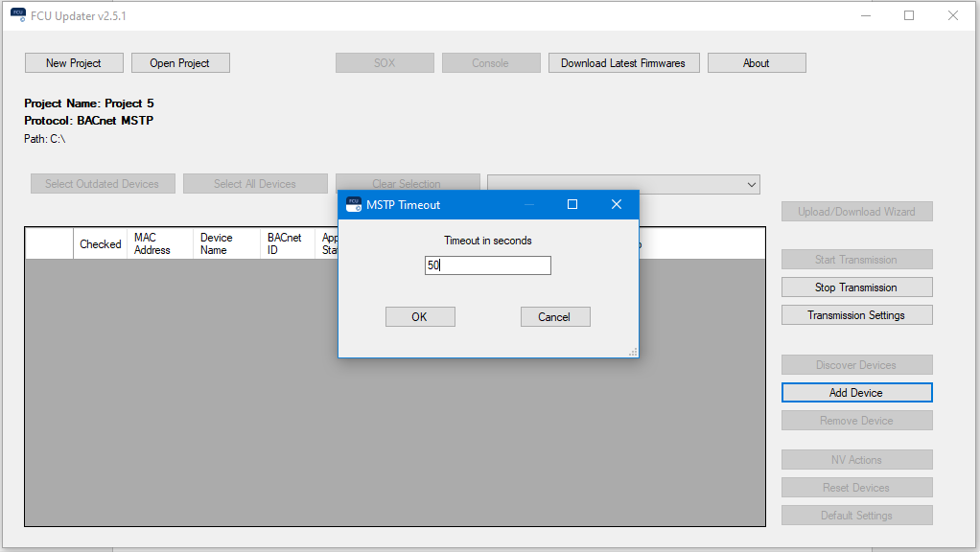This screenshot has width=980, height=552.
Task: Click the Select Outdated Devices button
Action: (103, 183)
